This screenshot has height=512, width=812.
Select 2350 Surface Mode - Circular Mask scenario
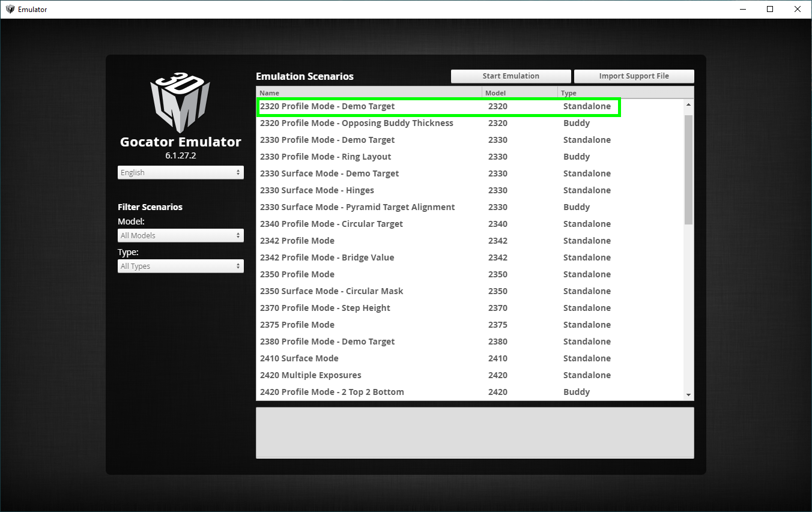coord(332,291)
